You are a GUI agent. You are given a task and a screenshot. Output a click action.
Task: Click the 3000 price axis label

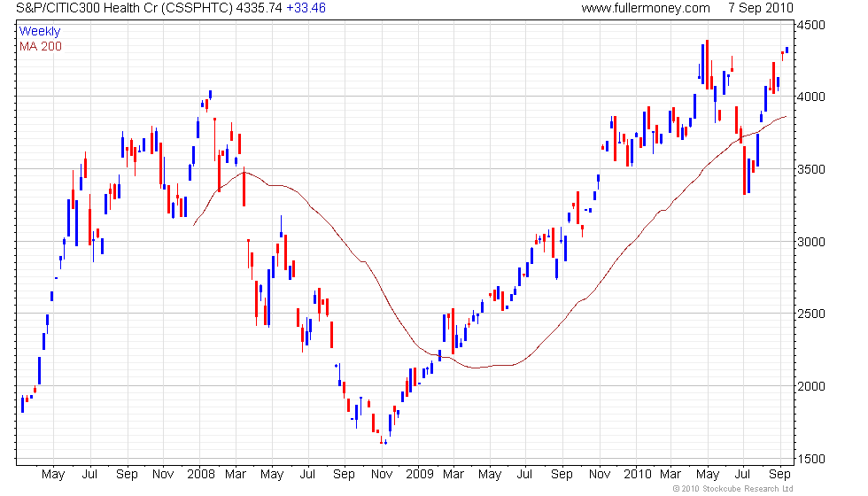pyautogui.click(x=811, y=242)
